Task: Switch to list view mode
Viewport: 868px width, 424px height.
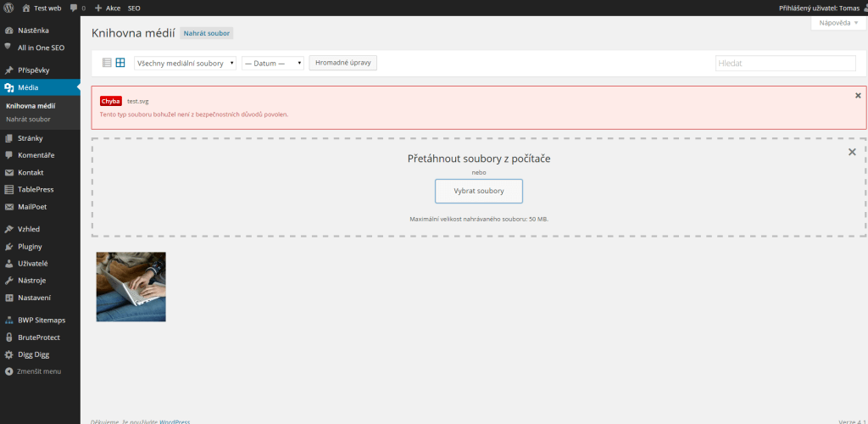Action: [108, 63]
